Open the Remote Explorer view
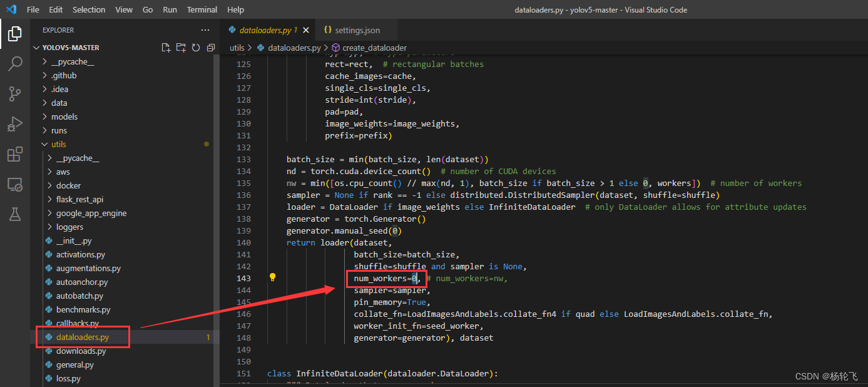 (x=15, y=184)
